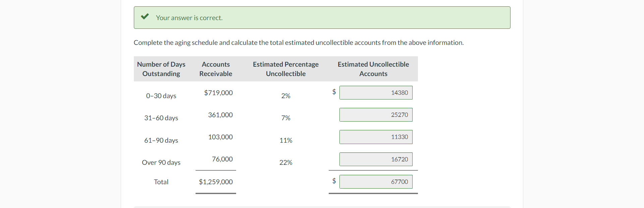Click the '61–90 days' row label
Viewport: 644px width, 208px height.
tap(161, 140)
